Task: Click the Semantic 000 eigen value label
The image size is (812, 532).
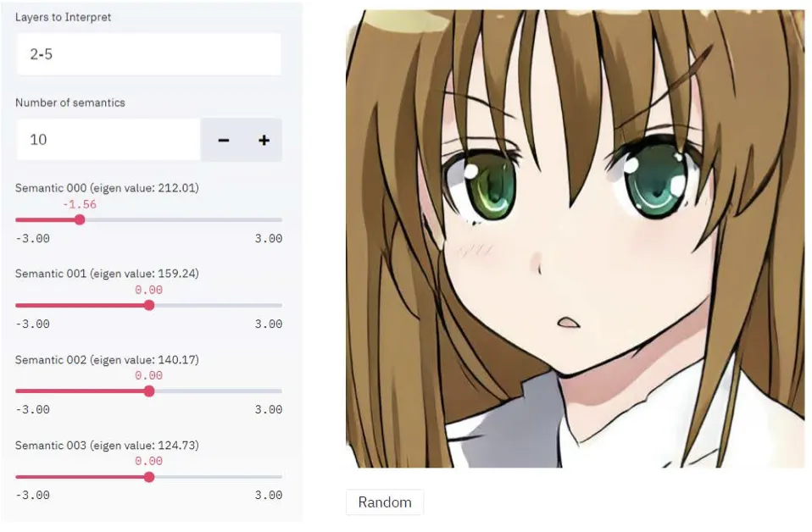Action: pyautogui.click(x=107, y=188)
